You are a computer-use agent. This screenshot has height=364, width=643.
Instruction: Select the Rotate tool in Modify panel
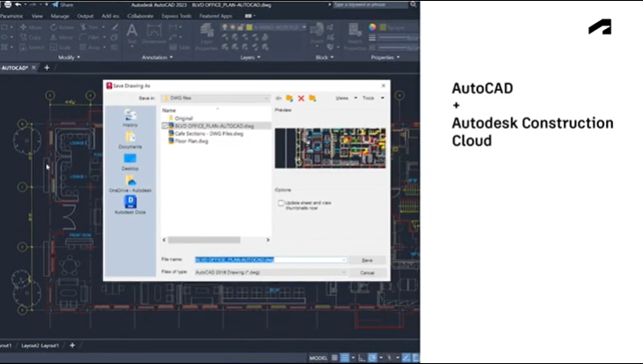[62, 27]
